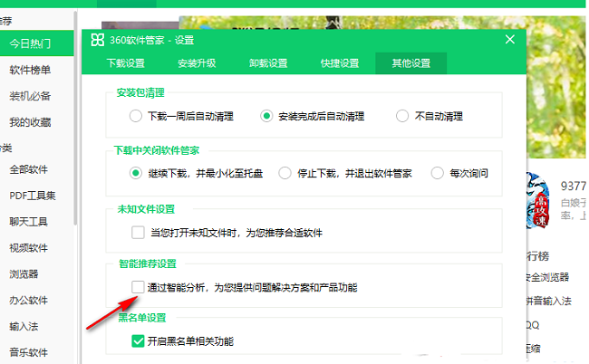Open the 输入法 category

(x=24, y=327)
